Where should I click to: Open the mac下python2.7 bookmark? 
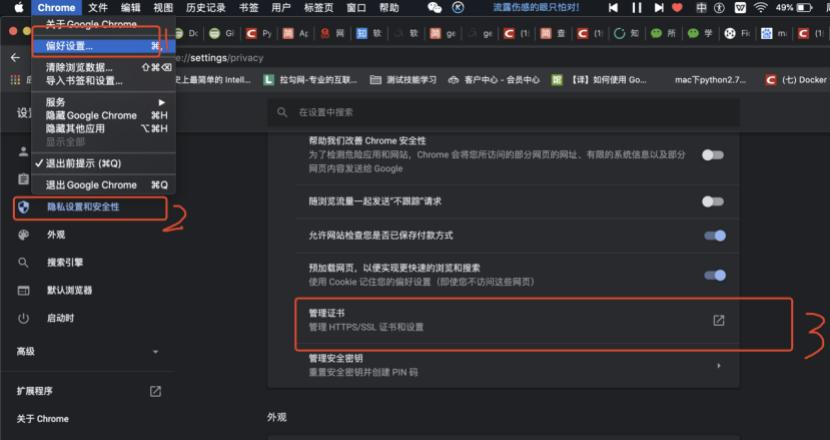[710, 79]
